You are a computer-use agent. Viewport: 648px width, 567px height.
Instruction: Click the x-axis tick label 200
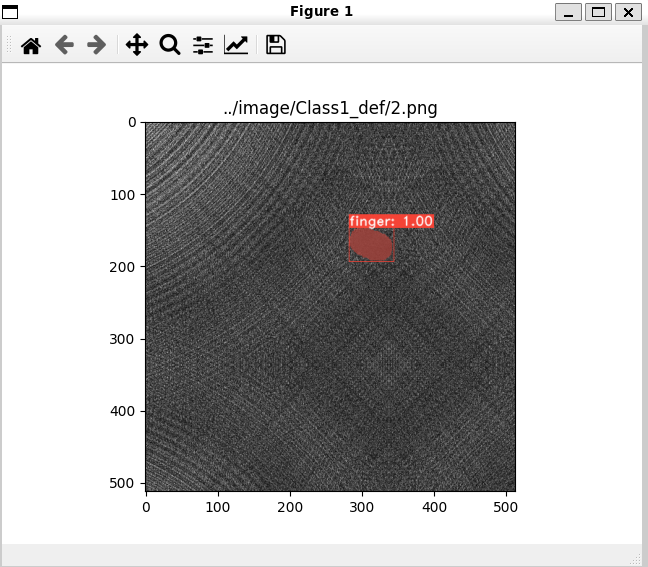point(290,507)
